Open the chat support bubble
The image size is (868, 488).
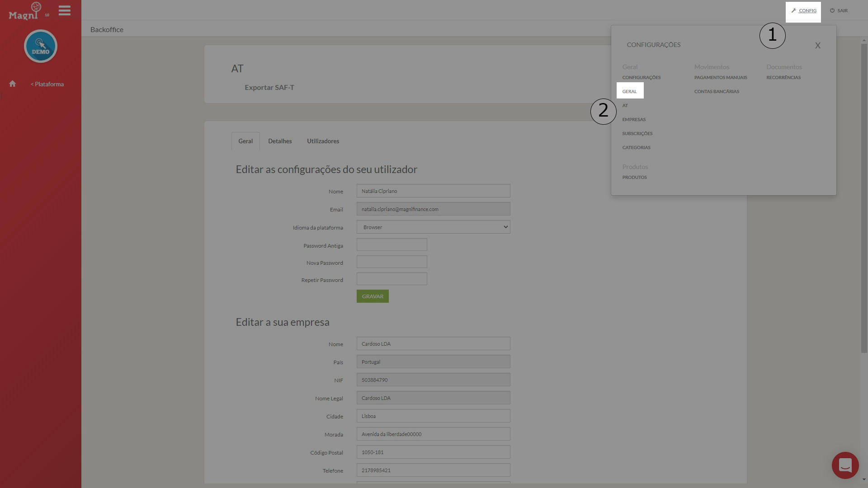pos(845,465)
